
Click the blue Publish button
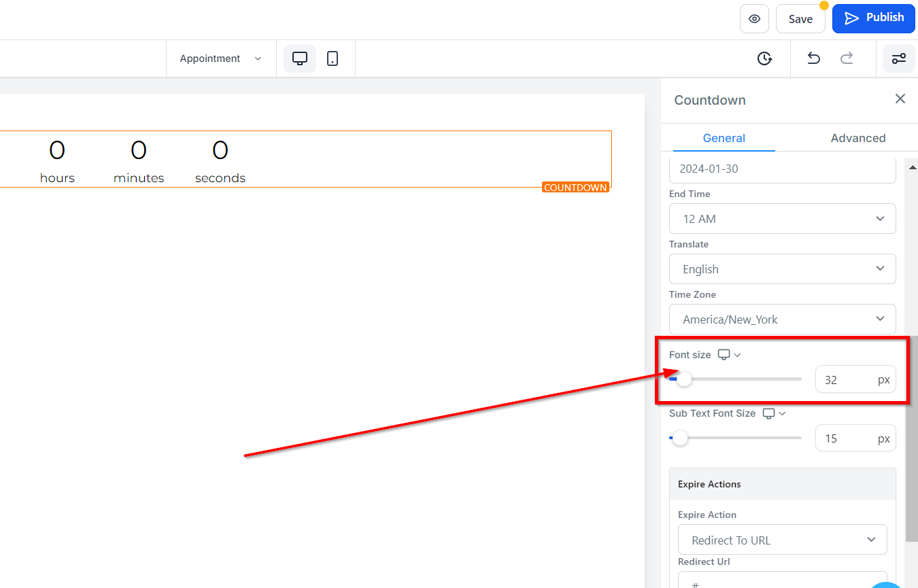873,18
